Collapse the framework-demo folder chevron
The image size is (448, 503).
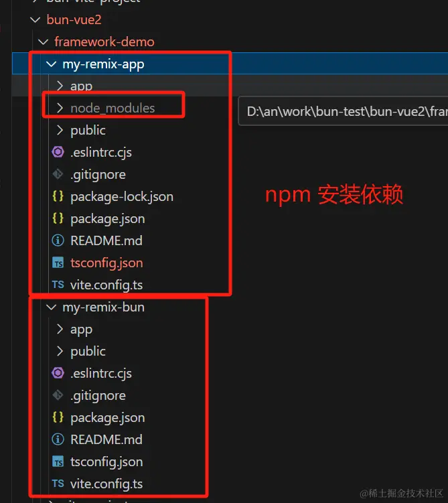43,42
